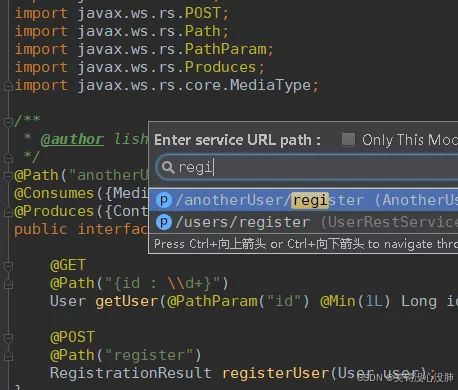Click the PathParam import line
This screenshot has width=458, height=390.
click(144, 49)
